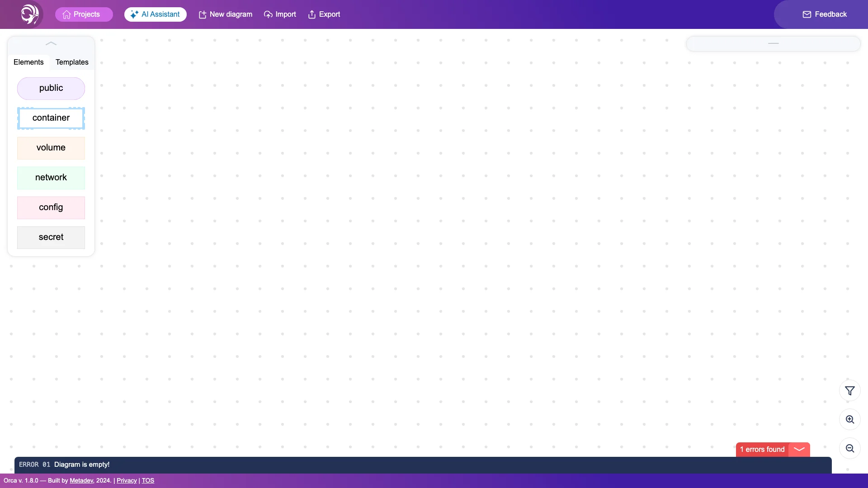
Task: Open the Export dialog
Action: [324, 14]
